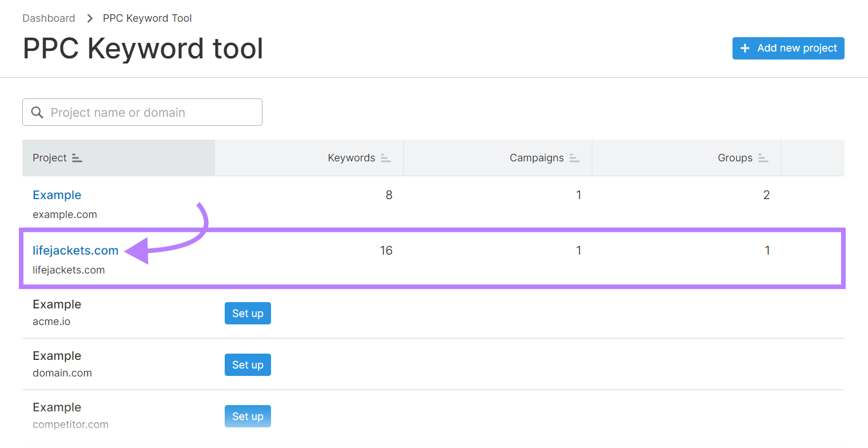868x448 pixels.
Task: Click the breadcrumb chevron after Dashboard
Action: click(x=89, y=18)
